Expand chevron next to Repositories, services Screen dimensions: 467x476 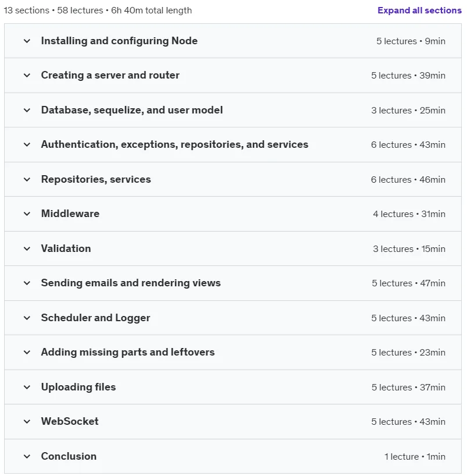coord(27,179)
